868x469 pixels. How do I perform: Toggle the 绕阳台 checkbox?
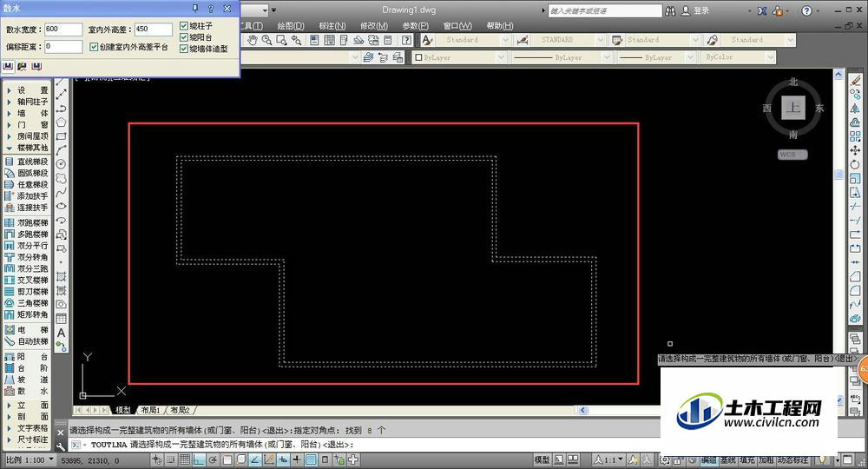[x=184, y=37]
